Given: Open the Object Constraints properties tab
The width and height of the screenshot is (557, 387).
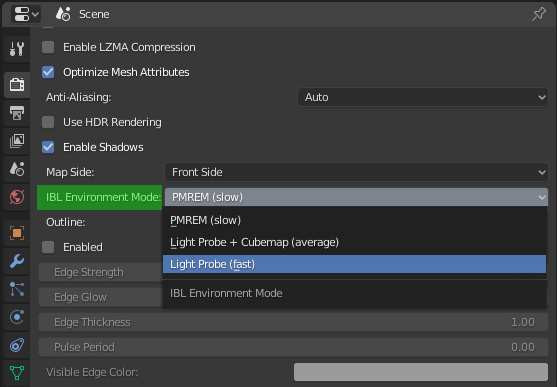Looking at the screenshot, I should [x=17, y=345].
